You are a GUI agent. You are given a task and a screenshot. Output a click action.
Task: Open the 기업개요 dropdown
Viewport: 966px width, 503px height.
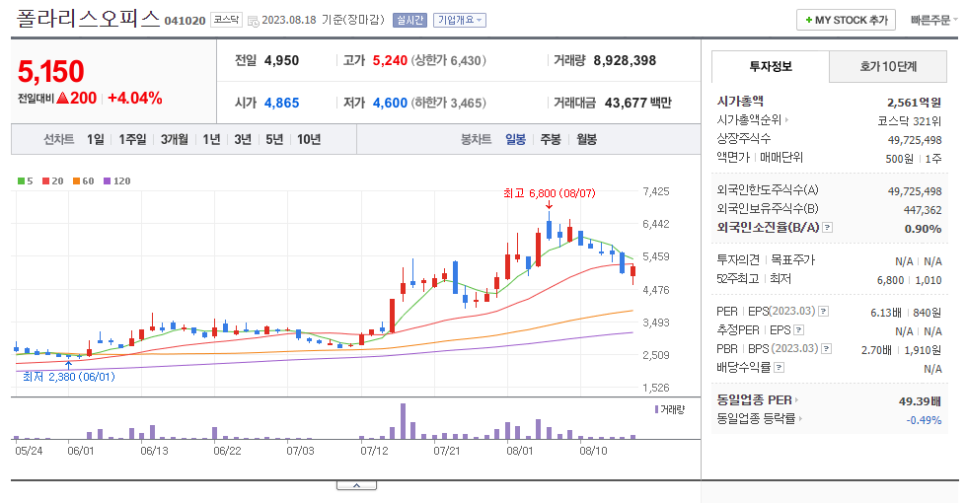click(460, 20)
